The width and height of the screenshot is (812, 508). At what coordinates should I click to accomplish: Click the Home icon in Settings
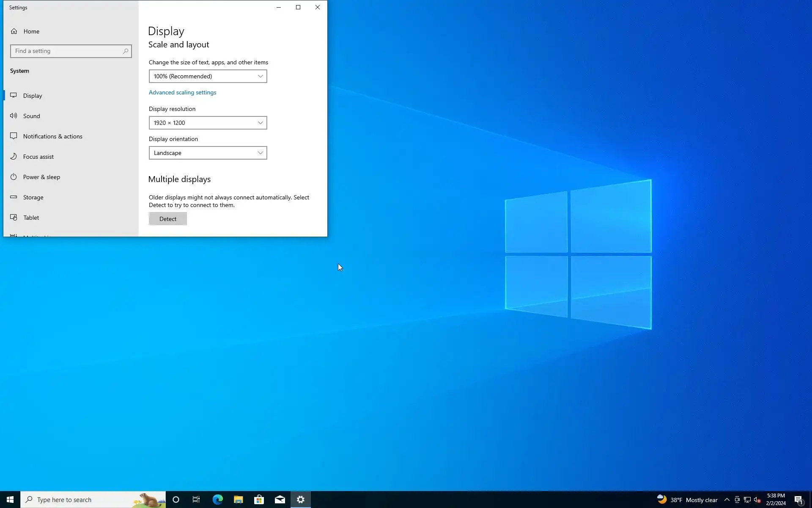coord(14,31)
